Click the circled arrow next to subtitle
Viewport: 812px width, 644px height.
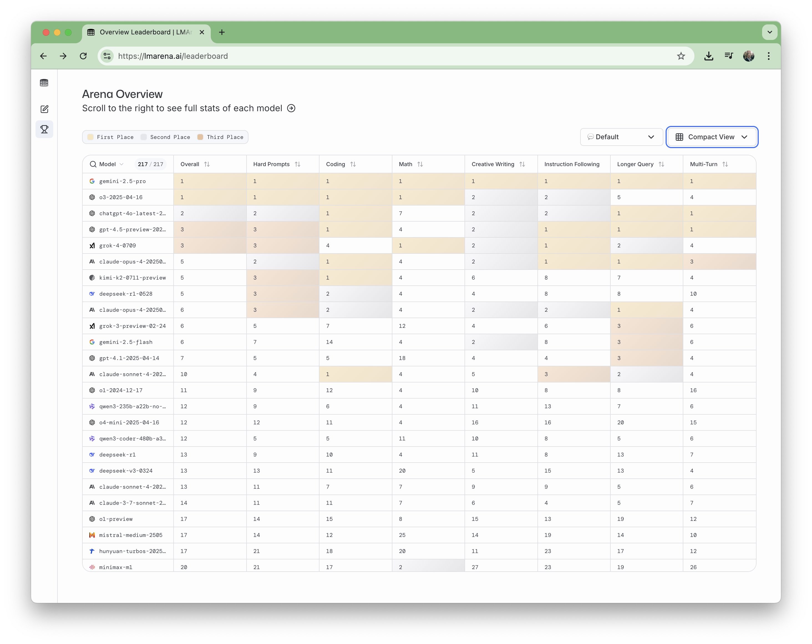pyautogui.click(x=291, y=108)
